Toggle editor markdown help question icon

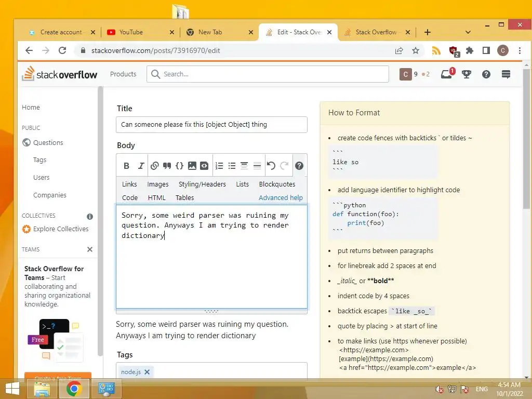tap(299, 166)
